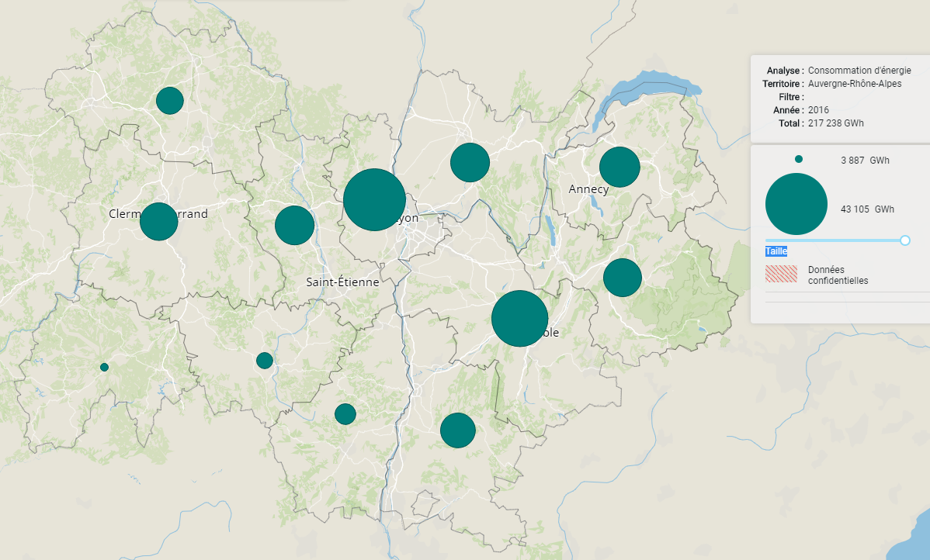Click the Ardèche department bubble
This screenshot has width=930, height=560.
point(345,414)
